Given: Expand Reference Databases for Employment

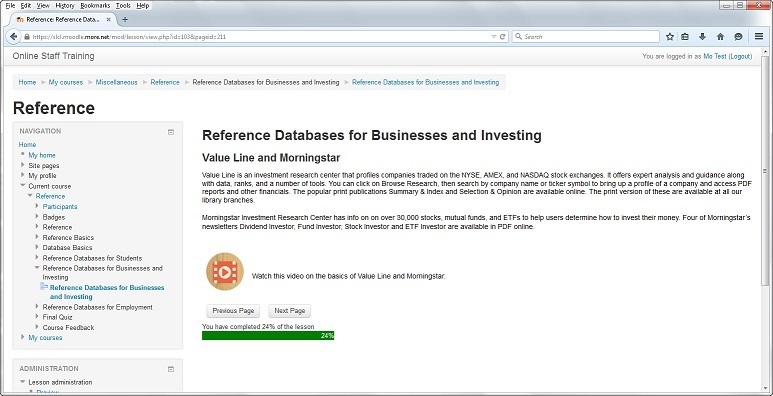Looking at the screenshot, I should (x=37, y=307).
